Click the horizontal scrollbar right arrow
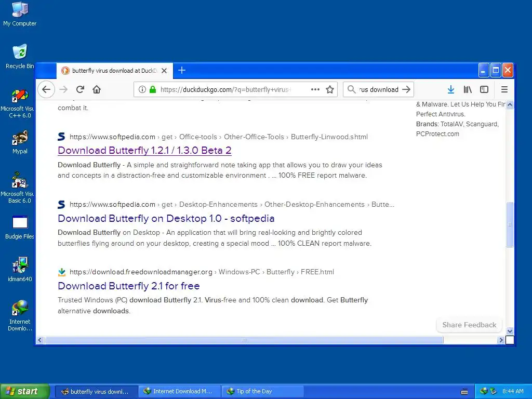 click(x=501, y=340)
